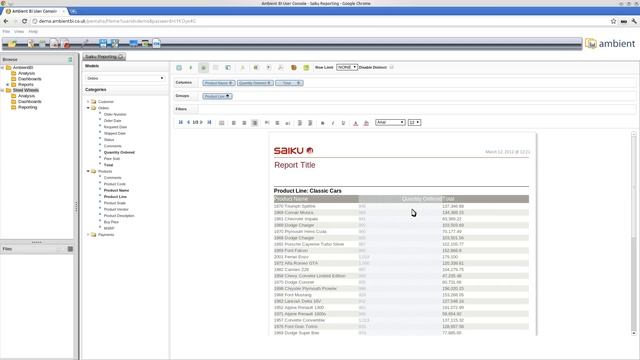Tick the Disable Distinct checkbox

391,67
